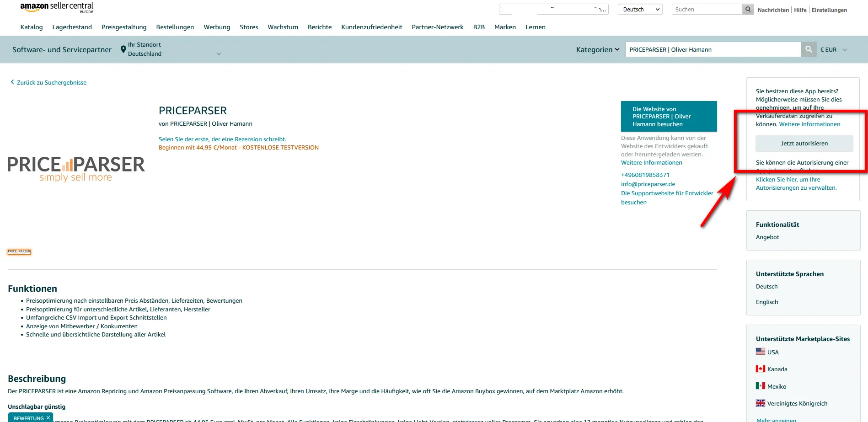Click the info@priceparser.de email link
Image resolution: width=868 pixels, height=422 pixels.
648,184
